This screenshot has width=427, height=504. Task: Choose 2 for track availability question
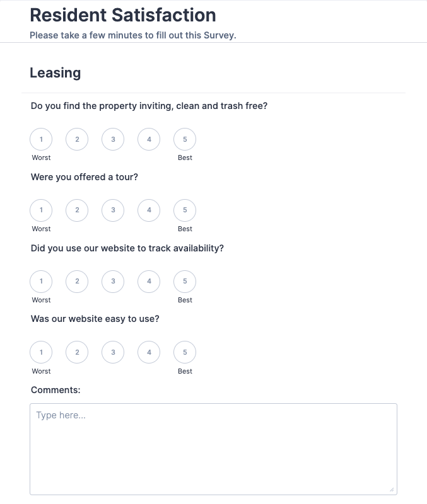click(x=77, y=282)
